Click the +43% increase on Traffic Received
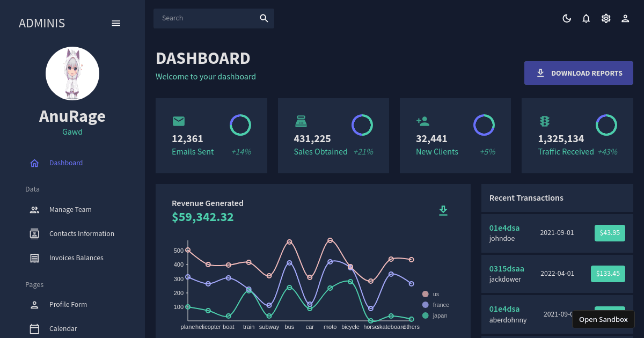 point(608,152)
